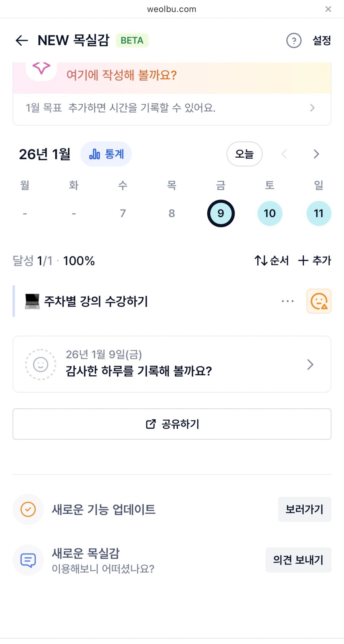344x644 pixels.
Task: Jump to 오늘 today
Action: click(244, 154)
